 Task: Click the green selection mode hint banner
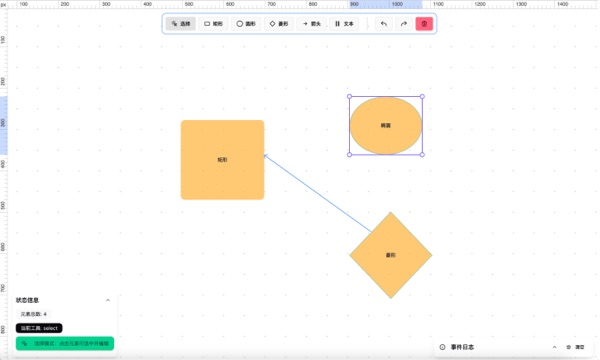tap(65, 344)
